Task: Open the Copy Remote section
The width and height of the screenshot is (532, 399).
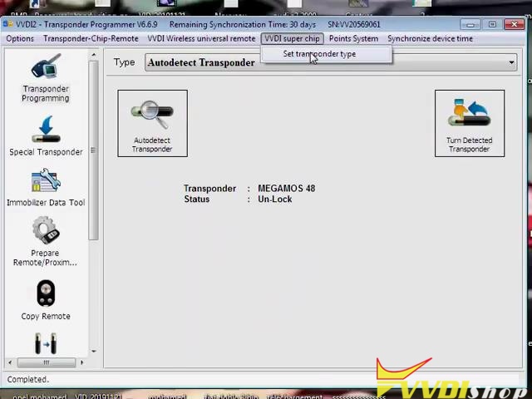Action: coord(46,300)
